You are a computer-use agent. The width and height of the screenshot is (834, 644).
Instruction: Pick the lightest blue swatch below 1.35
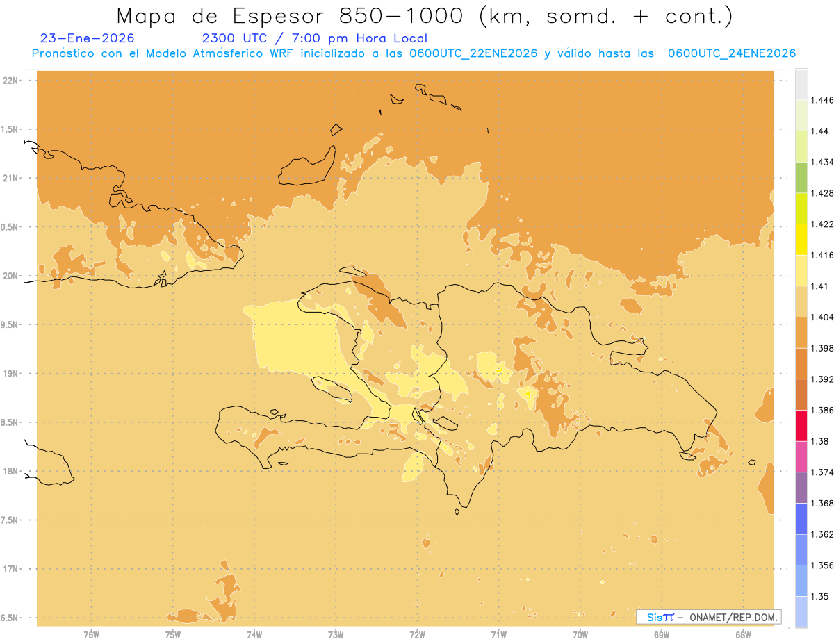[801, 612]
